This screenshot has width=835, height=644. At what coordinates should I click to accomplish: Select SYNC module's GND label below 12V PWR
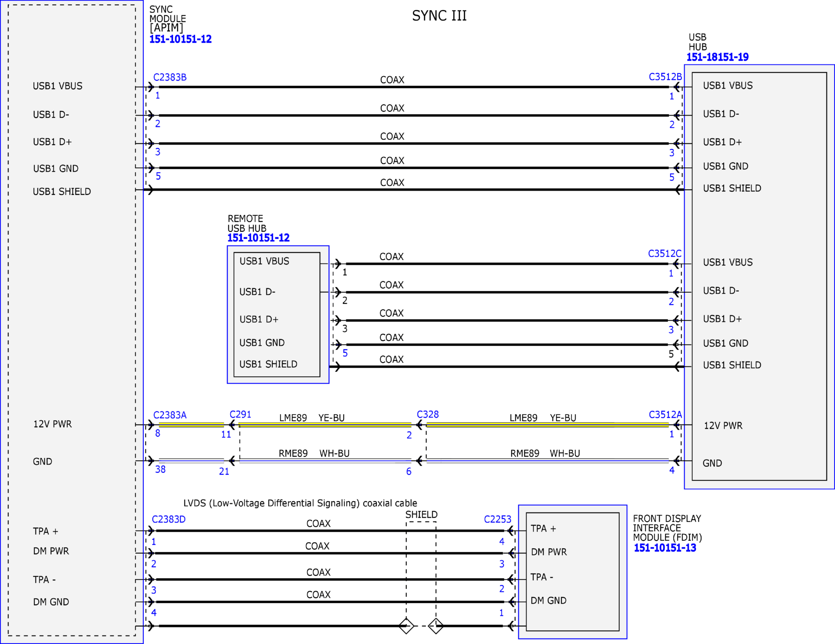(x=42, y=462)
